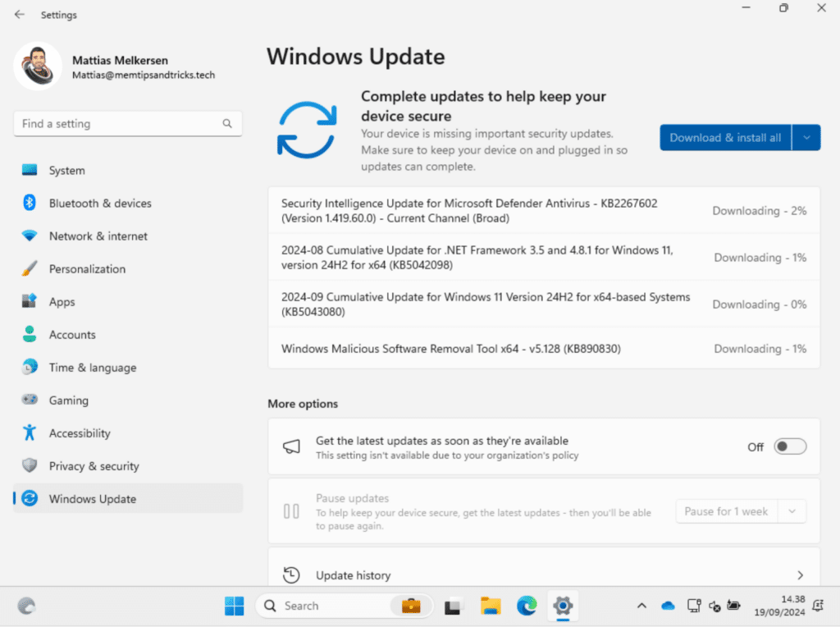Click the Find a setting search box
The width and height of the screenshot is (840, 627).
pos(128,124)
